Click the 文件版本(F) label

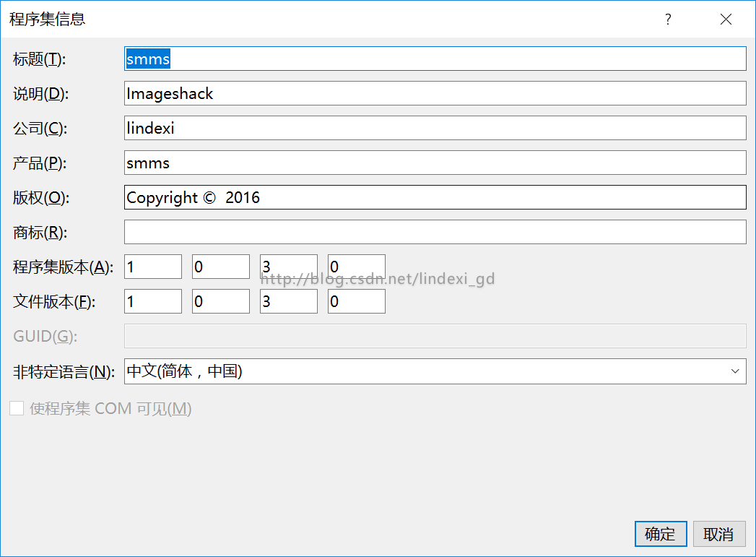[x=54, y=302]
